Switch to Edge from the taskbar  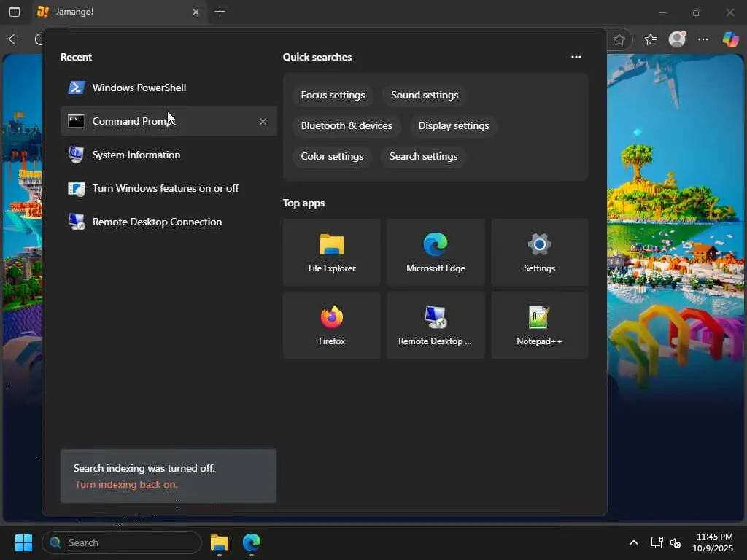[252, 542]
